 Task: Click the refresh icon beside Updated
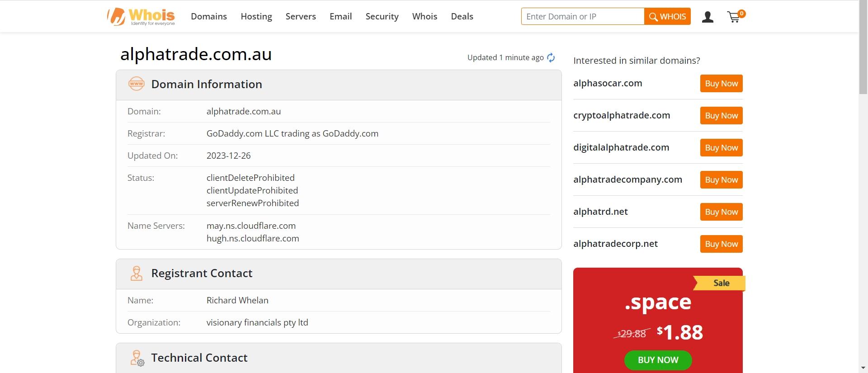coord(551,57)
